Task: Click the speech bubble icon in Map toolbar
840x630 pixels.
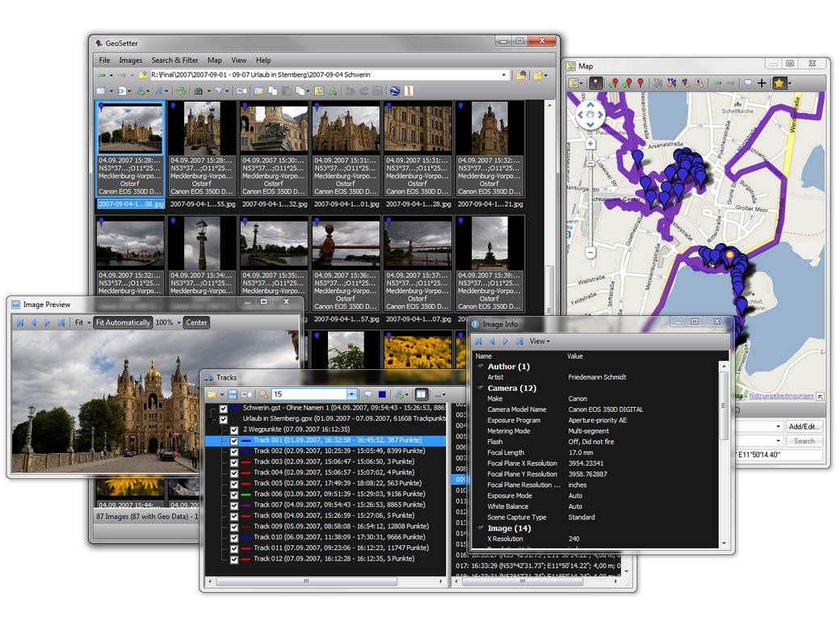Action: click(748, 83)
